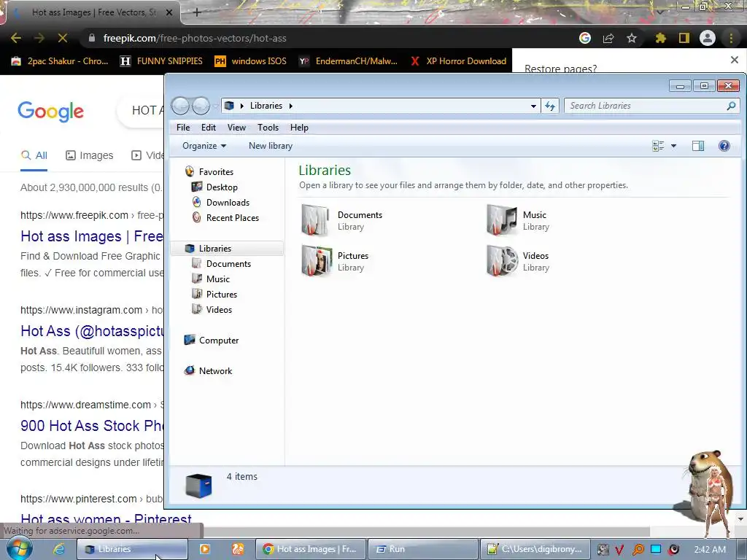
Task: Click the refresh button beside address bar
Action: click(550, 106)
